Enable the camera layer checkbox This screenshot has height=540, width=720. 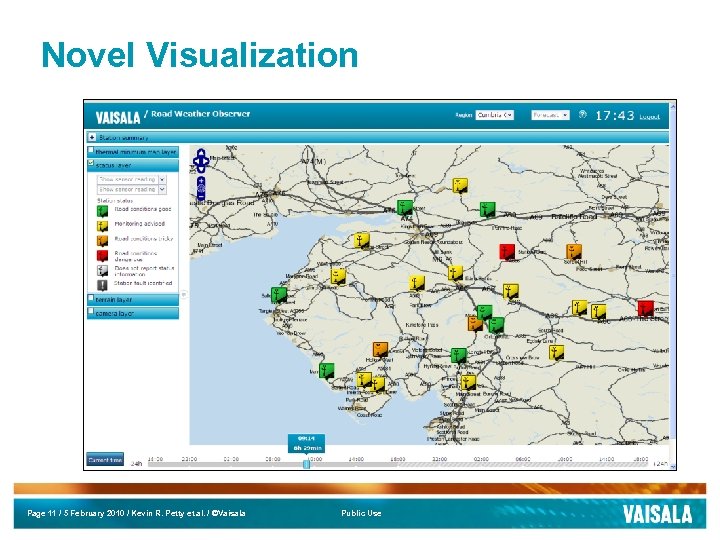click(x=91, y=311)
